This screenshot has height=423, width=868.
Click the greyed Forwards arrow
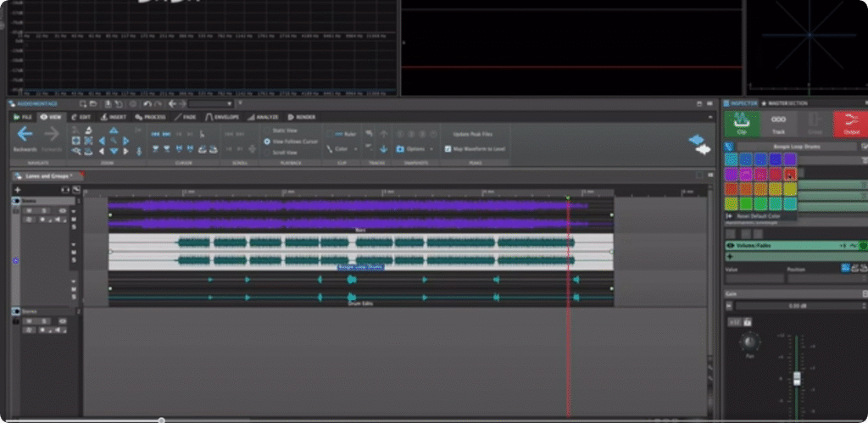tap(52, 135)
